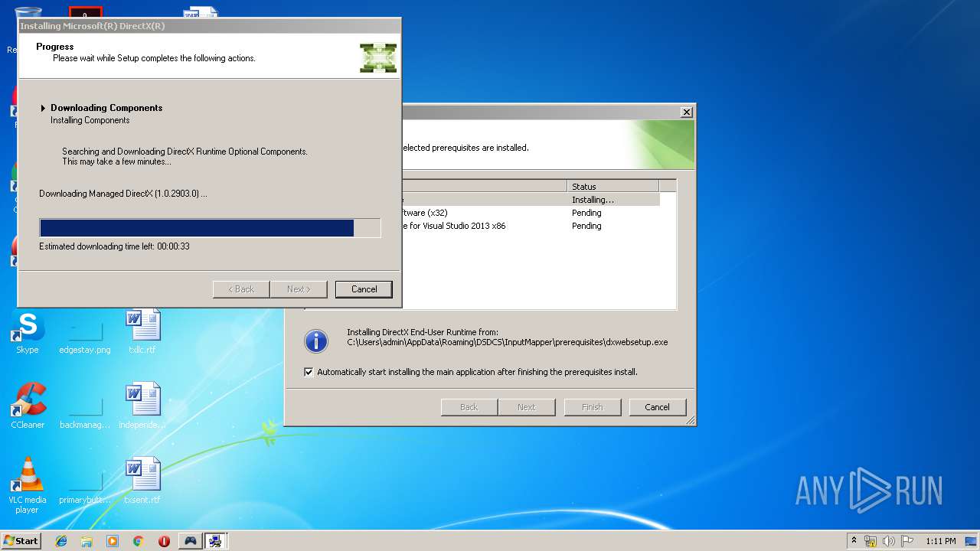Click the DirectX download progress bar
980x551 pixels.
click(210, 228)
